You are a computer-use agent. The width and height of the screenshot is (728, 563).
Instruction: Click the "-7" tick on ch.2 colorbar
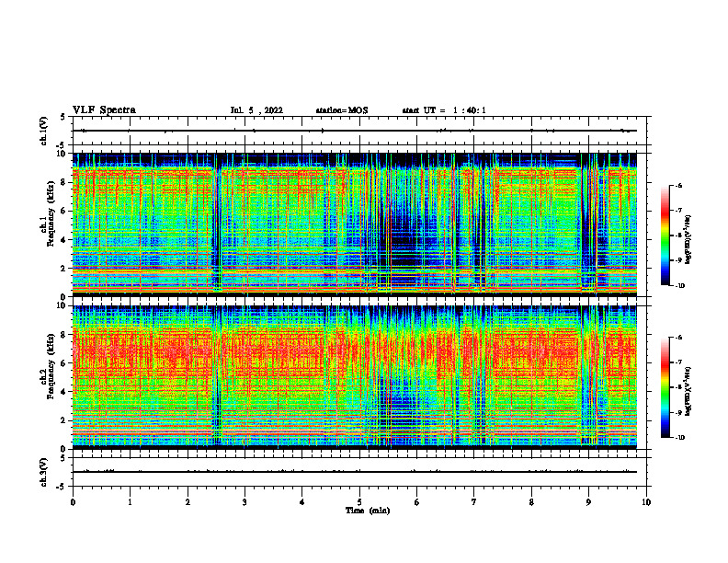(678, 362)
